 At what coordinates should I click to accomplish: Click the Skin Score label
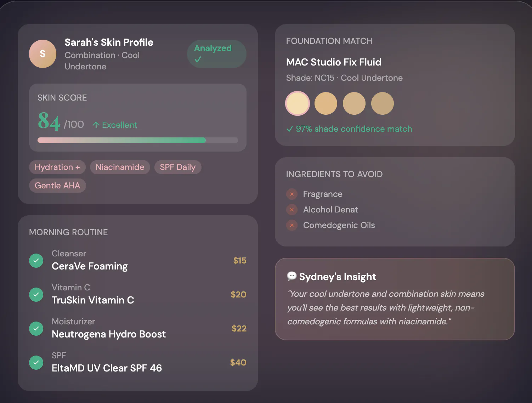[62, 98]
